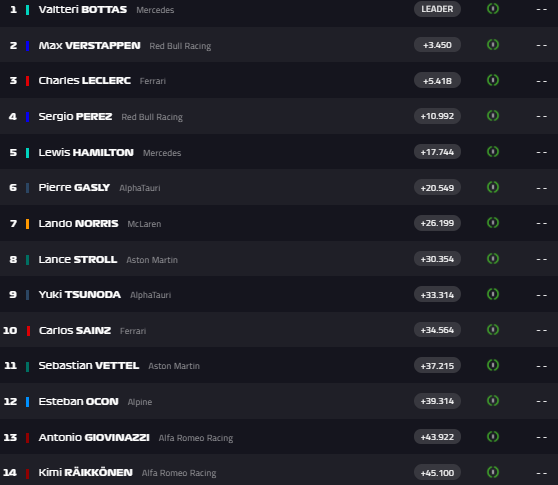558x485 pixels.
Task: Click the +10.992 gap for Perez
Action: (x=437, y=116)
